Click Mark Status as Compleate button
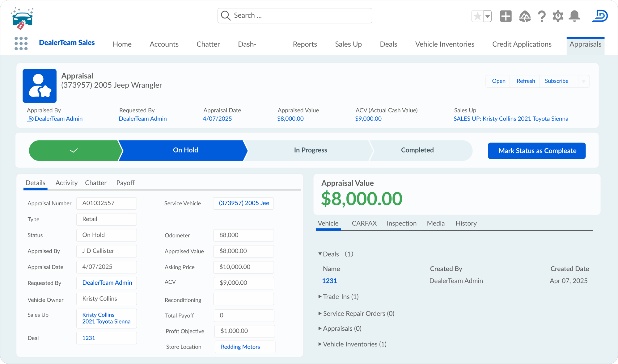The width and height of the screenshot is (618, 364). pos(537,151)
